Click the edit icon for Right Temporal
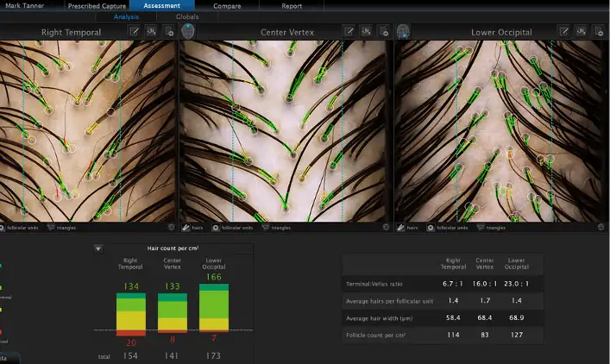Image resolution: width=610 pixels, height=364 pixels. pos(135,31)
